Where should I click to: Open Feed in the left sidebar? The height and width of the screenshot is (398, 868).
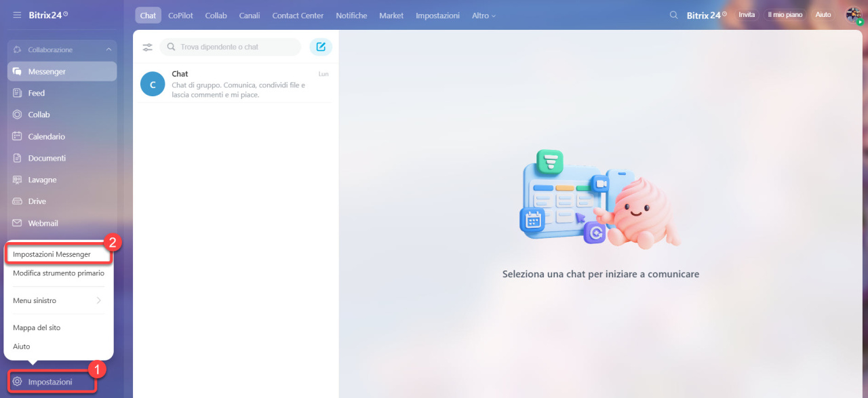[x=62, y=93]
